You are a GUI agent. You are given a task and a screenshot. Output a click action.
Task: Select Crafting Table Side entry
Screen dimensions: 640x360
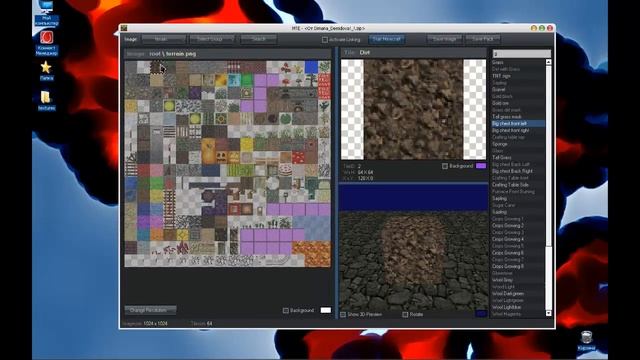pyautogui.click(x=518, y=184)
